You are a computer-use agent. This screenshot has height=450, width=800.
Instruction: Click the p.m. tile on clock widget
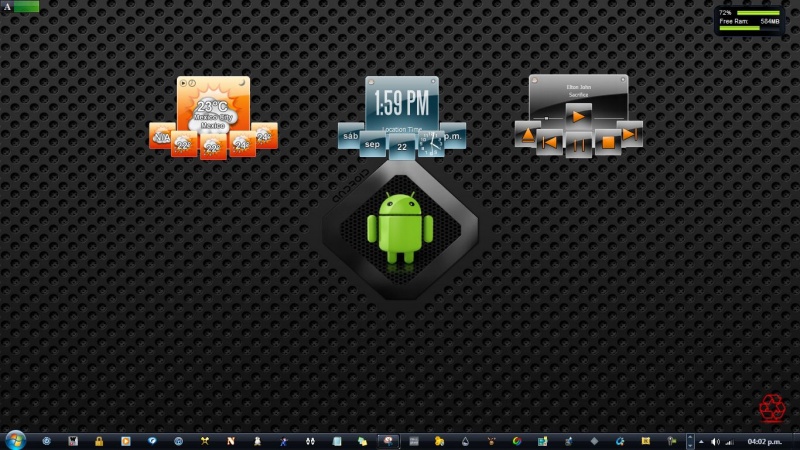click(453, 136)
